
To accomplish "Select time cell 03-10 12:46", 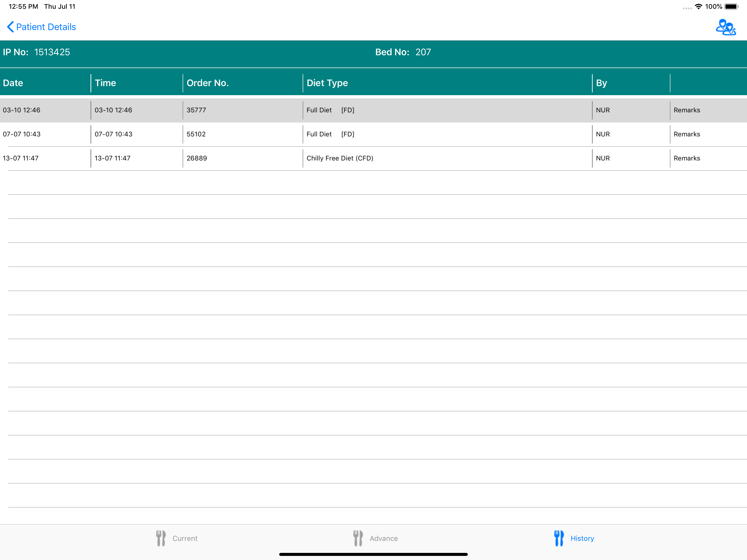I will tap(113, 110).
